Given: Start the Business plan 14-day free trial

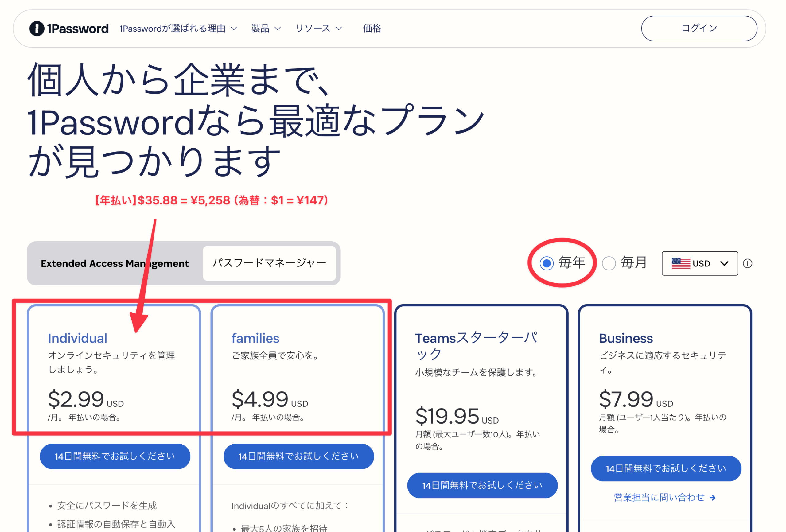Looking at the screenshot, I should [666, 468].
